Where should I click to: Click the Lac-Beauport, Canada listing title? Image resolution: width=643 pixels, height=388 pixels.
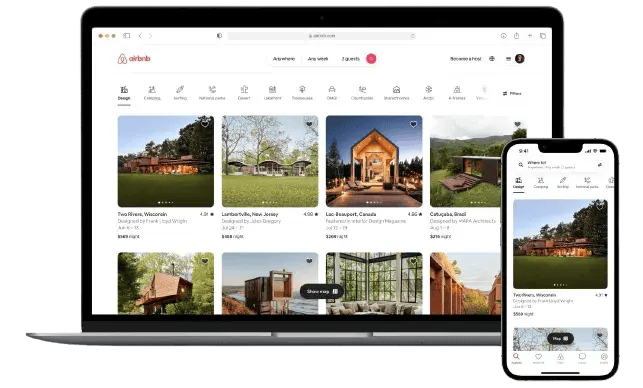pos(351,214)
